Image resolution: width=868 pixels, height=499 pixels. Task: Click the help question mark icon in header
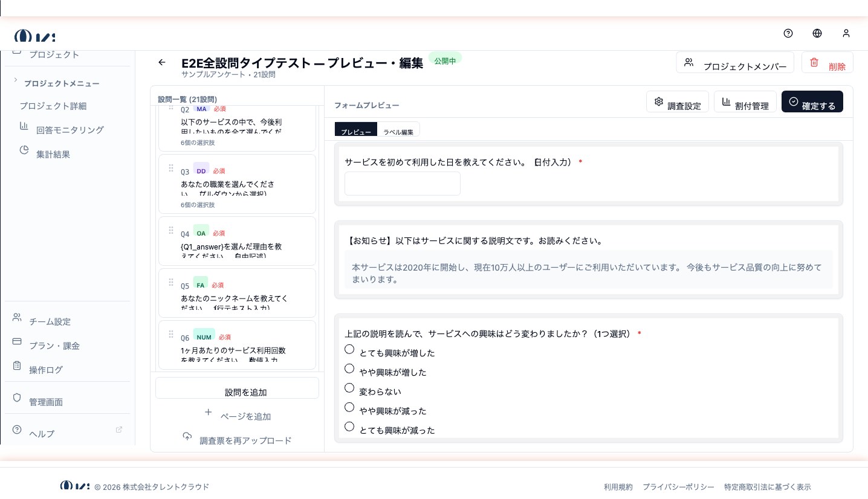click(x=788, y=33)
